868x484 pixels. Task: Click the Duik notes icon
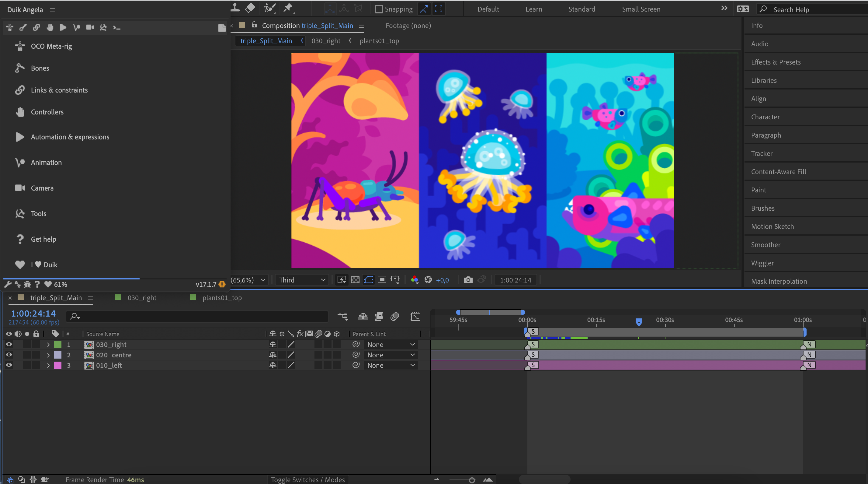point(222,28)
